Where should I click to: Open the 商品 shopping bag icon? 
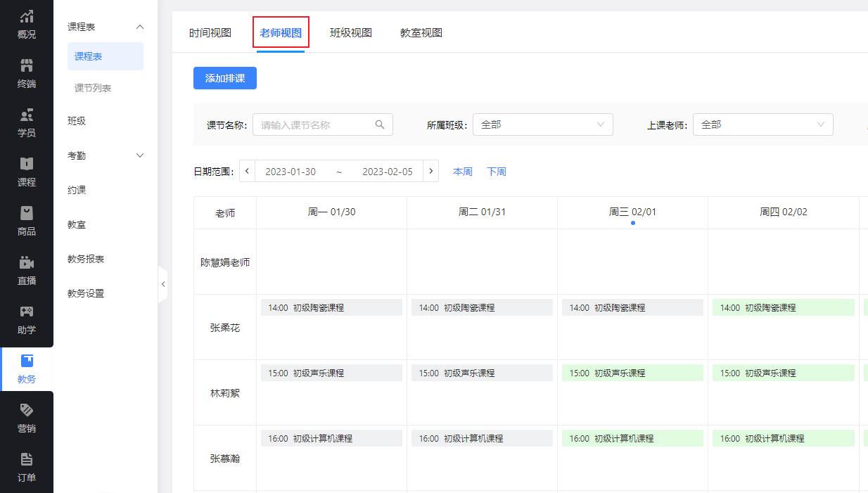coord(27,214)
